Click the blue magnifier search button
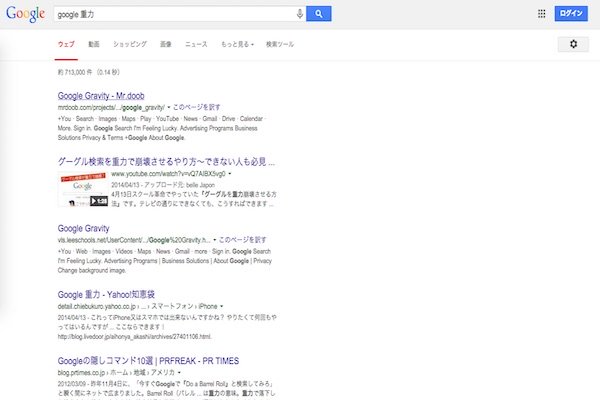This screenshot has width=600, height=400. pyautogui.click(x=318, y=14)
